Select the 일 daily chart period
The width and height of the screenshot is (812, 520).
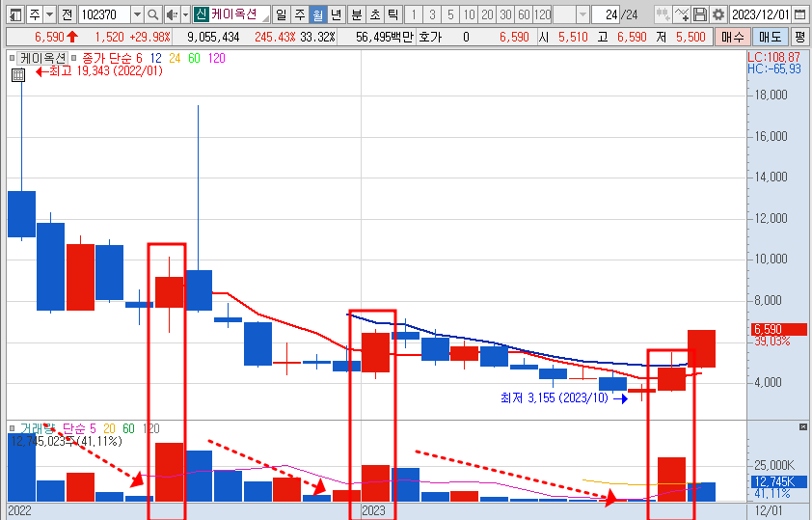coord(281,14)
